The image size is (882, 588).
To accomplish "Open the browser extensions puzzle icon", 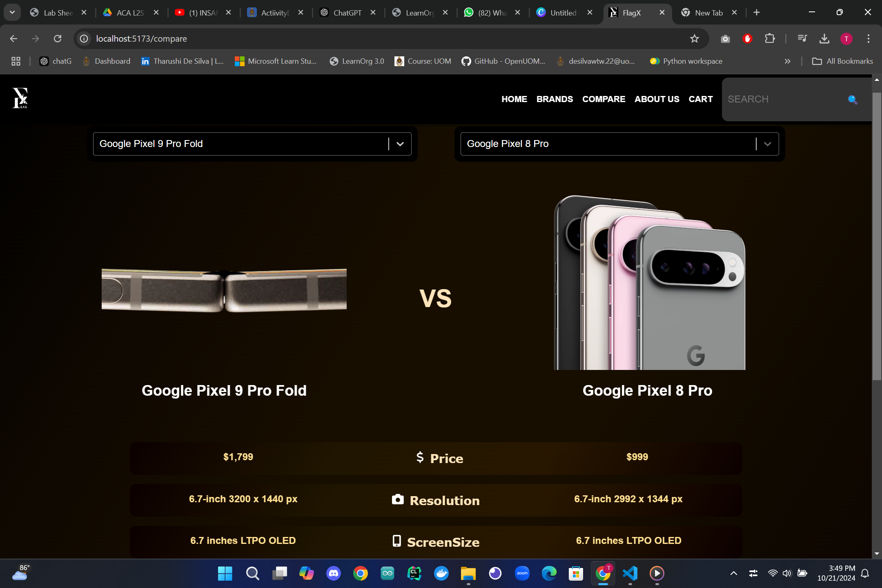I will 769,38.
